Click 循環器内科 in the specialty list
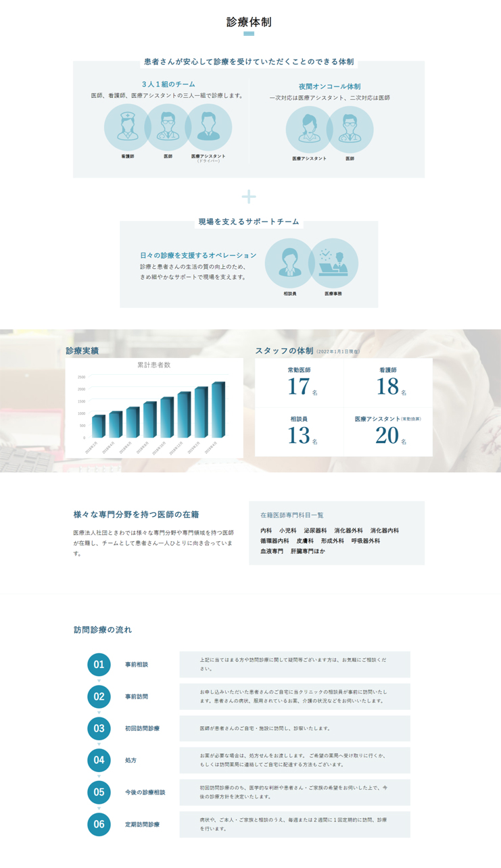501x868 pixels. point(275,541)
